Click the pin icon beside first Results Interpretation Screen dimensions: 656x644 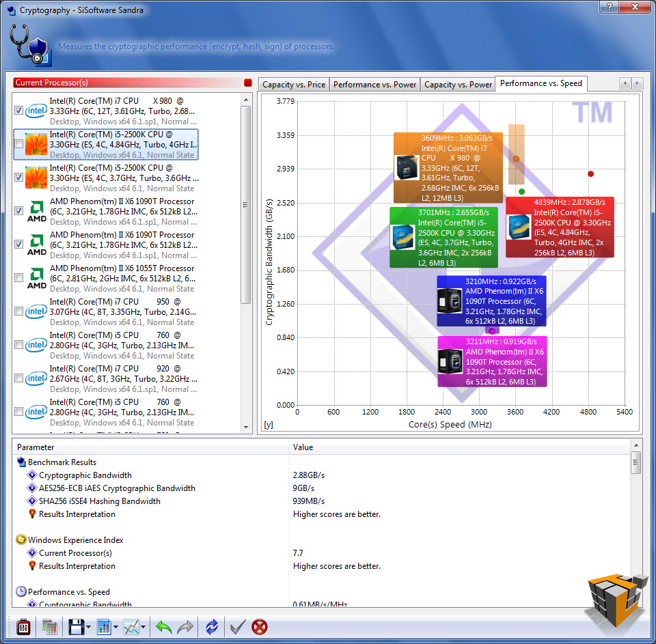tap(32, 514)
